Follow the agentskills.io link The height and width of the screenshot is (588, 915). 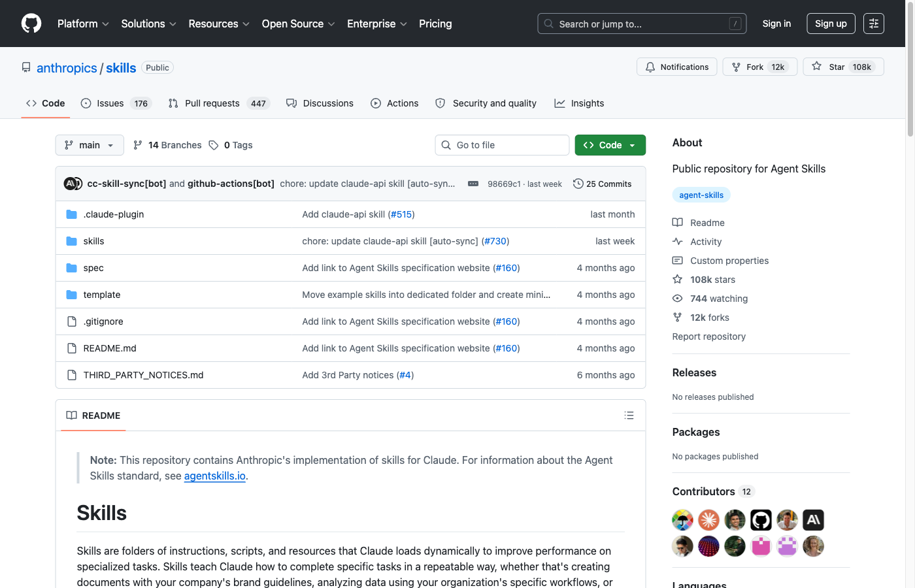click(214, 476)
